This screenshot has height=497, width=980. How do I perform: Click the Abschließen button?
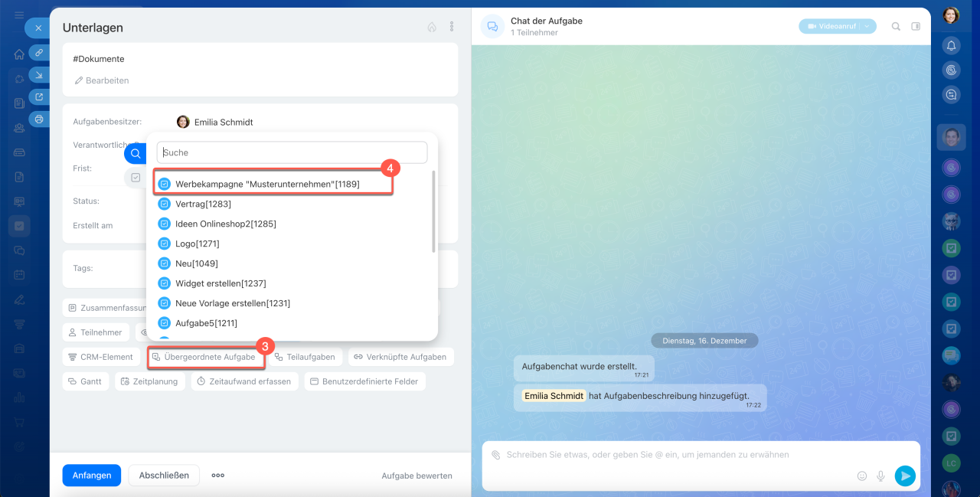(x=164, y=476)
